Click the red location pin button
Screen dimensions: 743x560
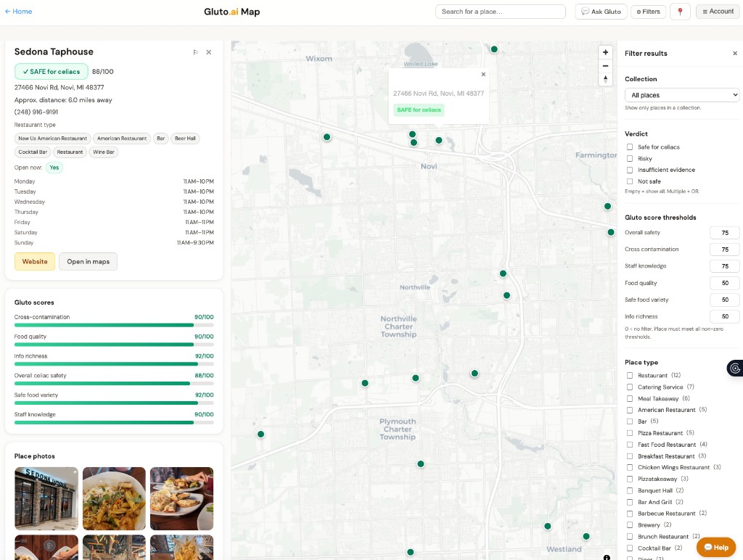680,12
